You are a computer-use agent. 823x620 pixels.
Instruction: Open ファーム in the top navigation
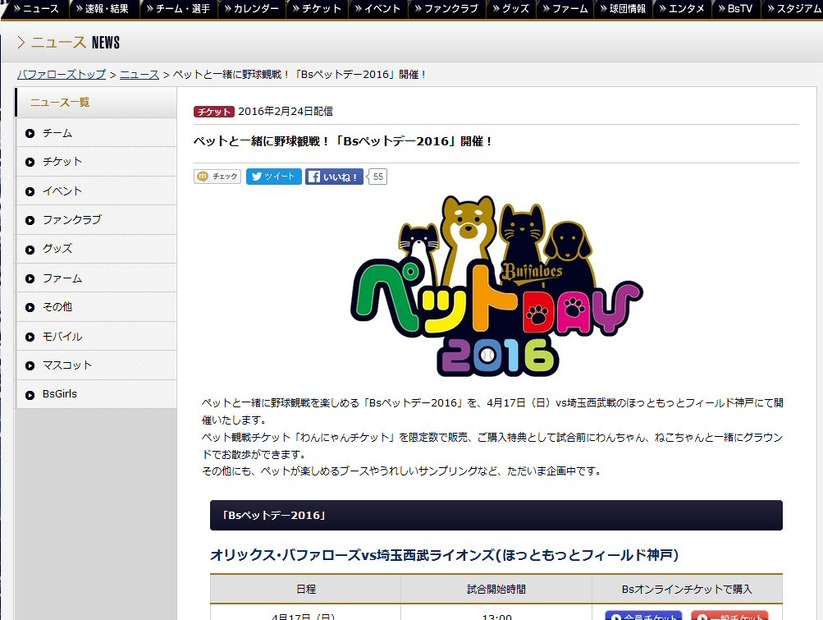click(565, 8)
